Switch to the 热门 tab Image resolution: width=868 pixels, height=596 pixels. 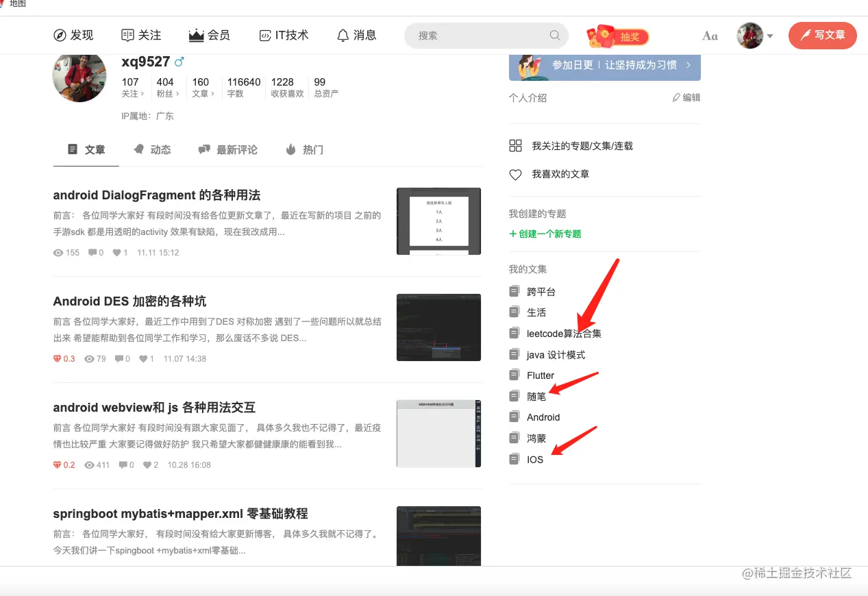pos(304,149)
